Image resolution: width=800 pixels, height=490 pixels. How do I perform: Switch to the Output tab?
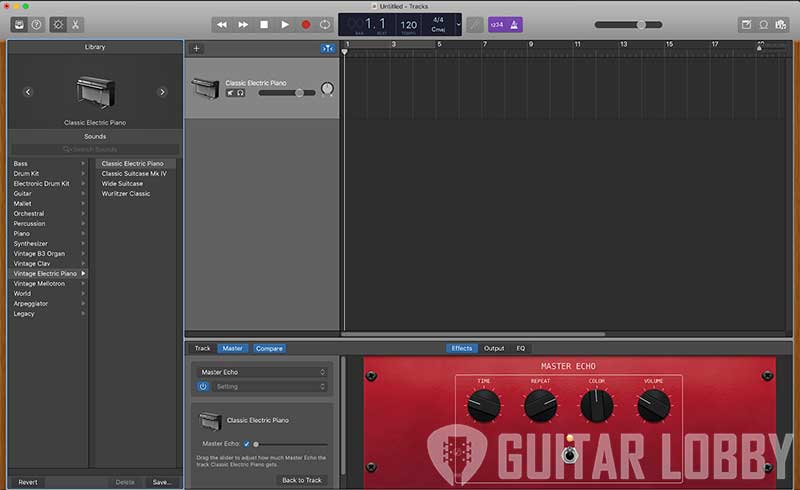pyautogui.click(x=494, y=348)
